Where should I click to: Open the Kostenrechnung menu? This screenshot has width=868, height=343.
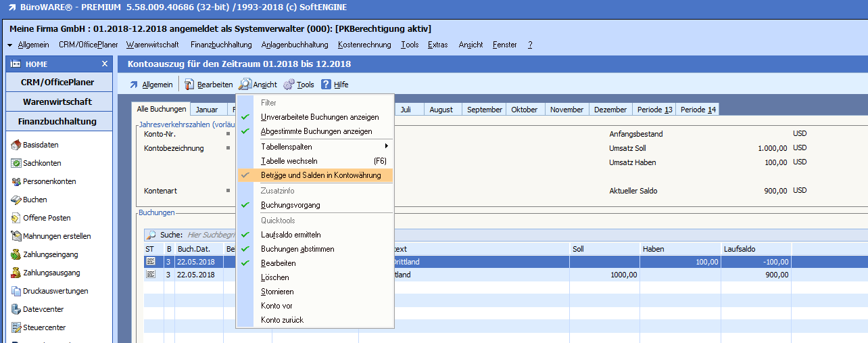pos(364,45)
